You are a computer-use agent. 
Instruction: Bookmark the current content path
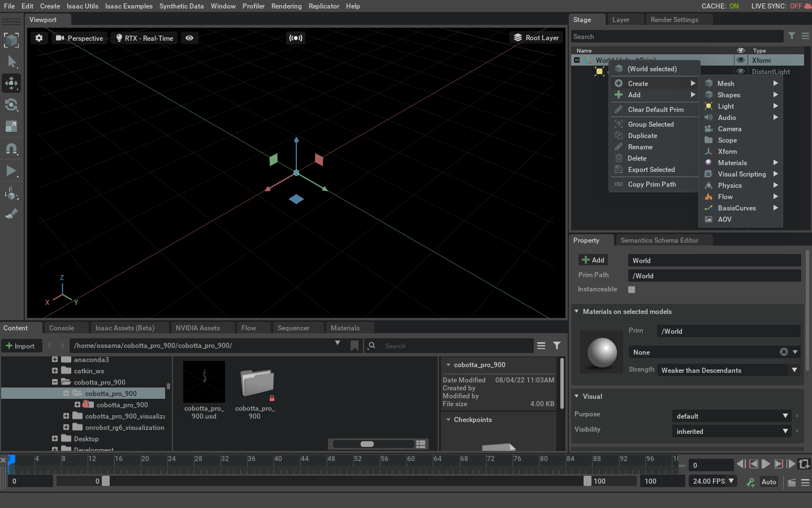(x=355, y=346)
